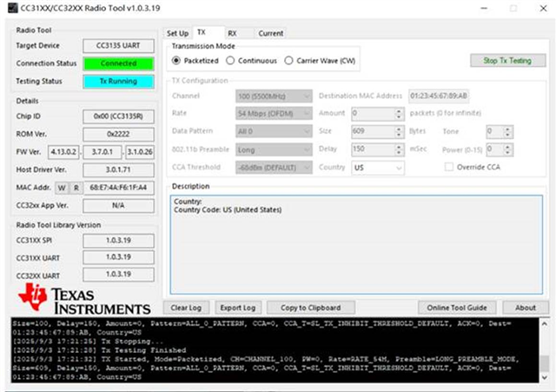Click the Stop Tx Testing button
The width and height of the screenshot is (556, 392).
click(x=507, y=61)
